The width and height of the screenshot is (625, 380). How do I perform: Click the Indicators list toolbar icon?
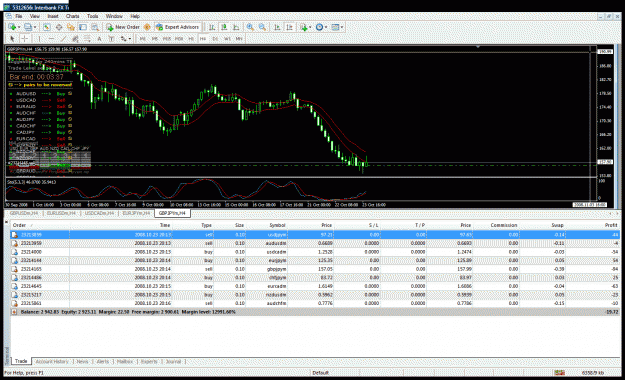[305, 27]
